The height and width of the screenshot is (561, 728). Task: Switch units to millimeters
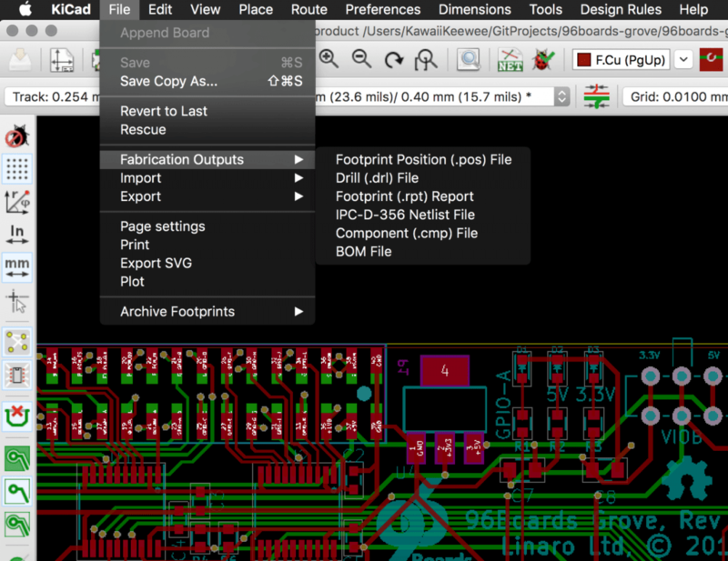pyautogui.click(x=16, y=266)
